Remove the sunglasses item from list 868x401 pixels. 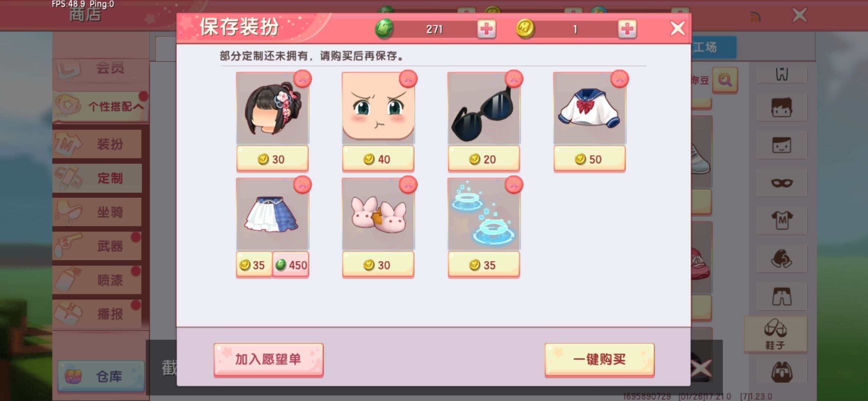[514, 79]
